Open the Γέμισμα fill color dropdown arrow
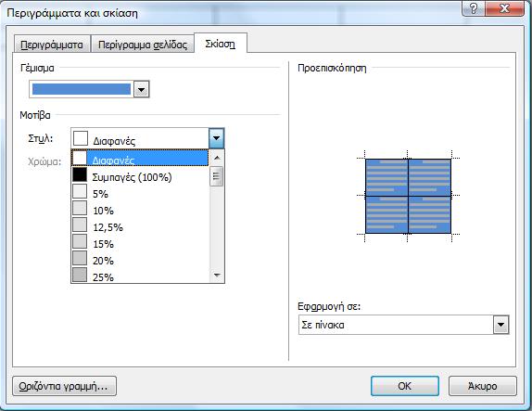The width and height of the screenshot is (532, 411). tap(142, 90)
